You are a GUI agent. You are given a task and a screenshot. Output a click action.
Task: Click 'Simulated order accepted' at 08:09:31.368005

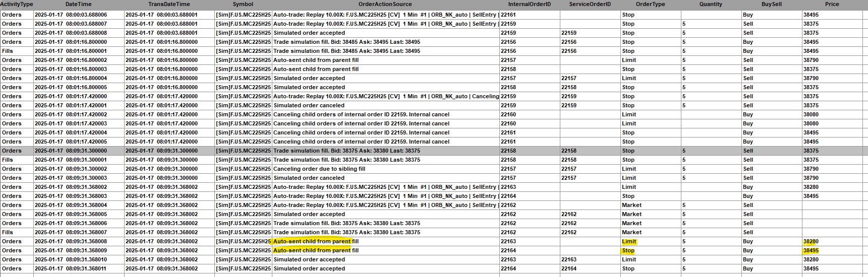pyautogui.click(x=309, y=214)
